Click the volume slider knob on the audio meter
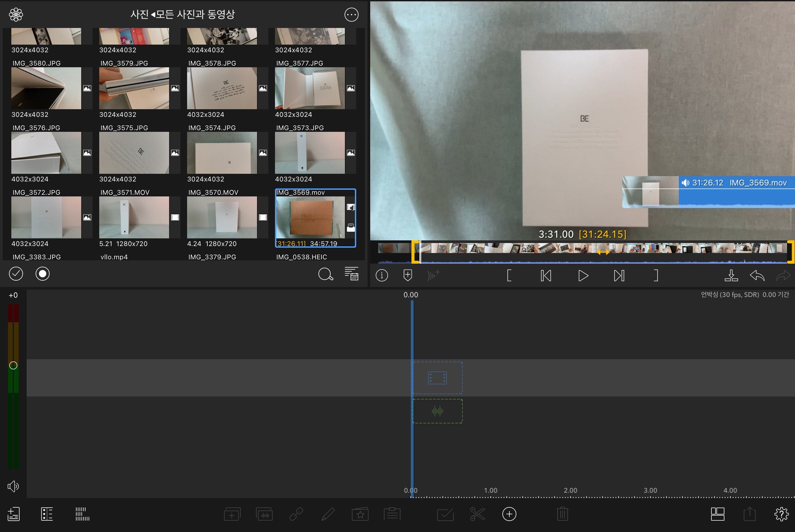Viewport: 795px width, 532px height. point(13,366)
